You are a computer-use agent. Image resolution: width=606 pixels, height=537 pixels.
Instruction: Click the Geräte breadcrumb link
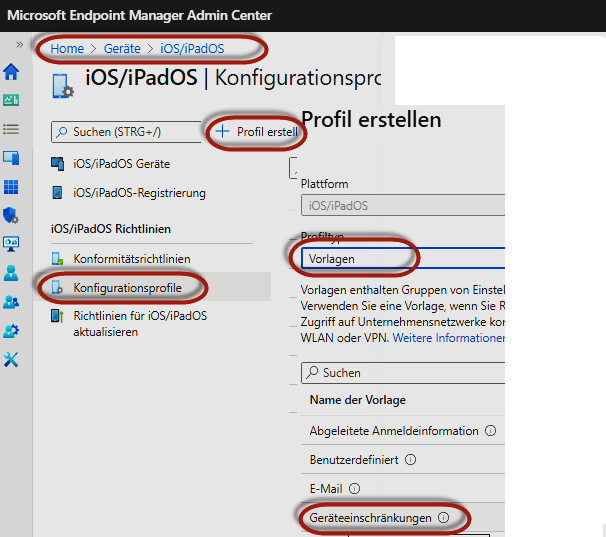122,48
